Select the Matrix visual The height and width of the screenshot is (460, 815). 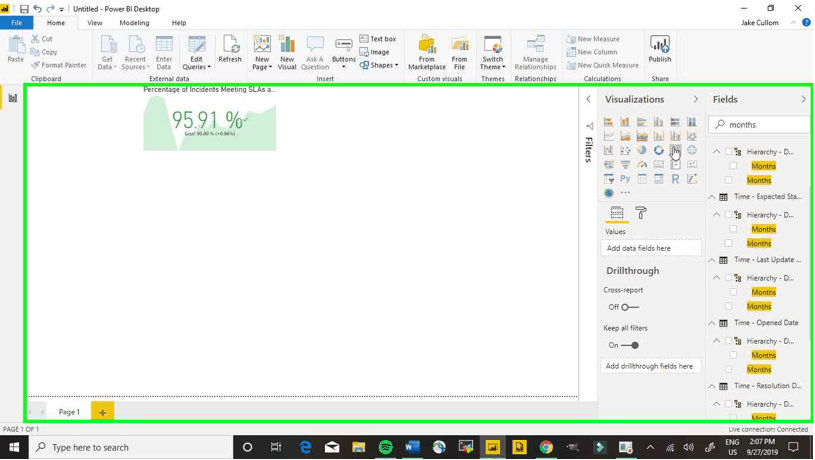tap(659, 179)
